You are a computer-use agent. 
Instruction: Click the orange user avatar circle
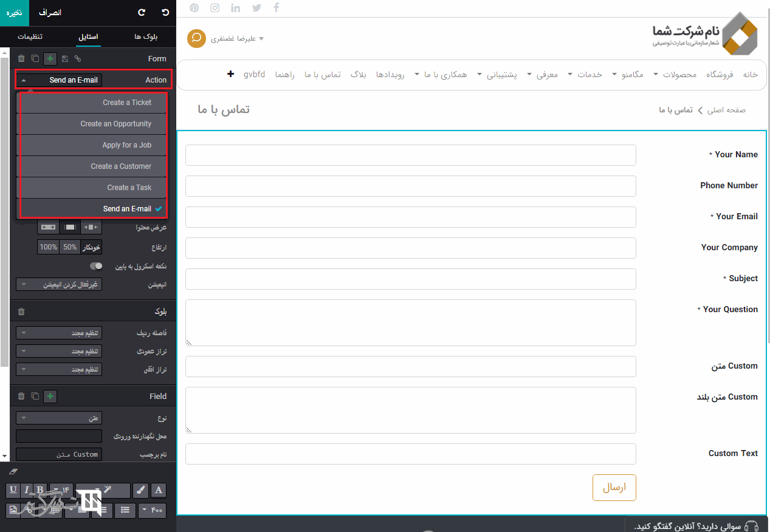pyautogui.click(x=196, y=38)
